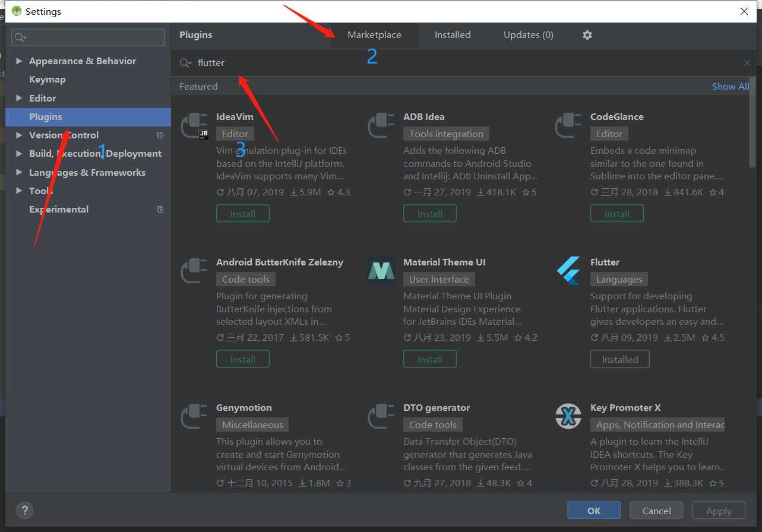Expand Languages & Frameworks node
The height and width of the screenshot is (532, 762).
(x=20, y=173)
